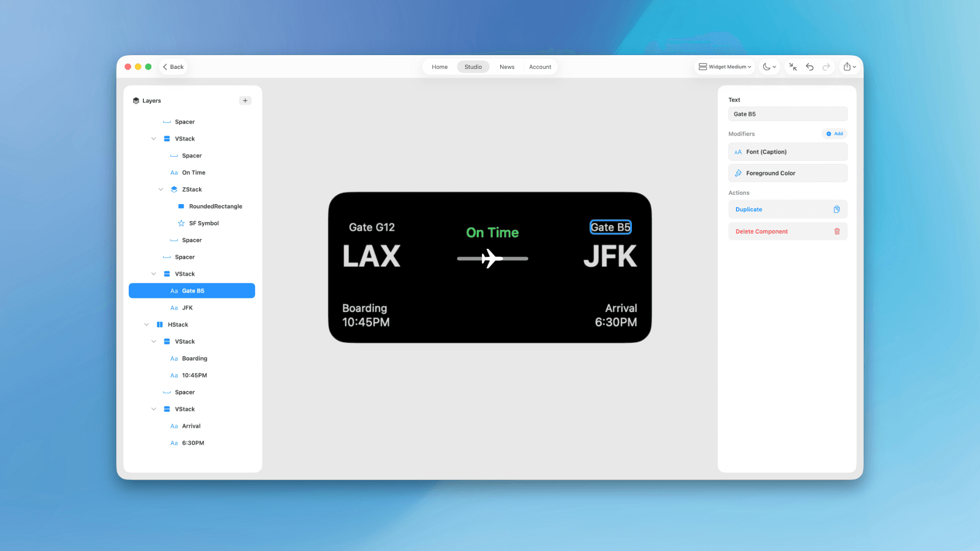Switch to the Home tab
Viewport: 980px width, 551px height.
click(439, 66)
